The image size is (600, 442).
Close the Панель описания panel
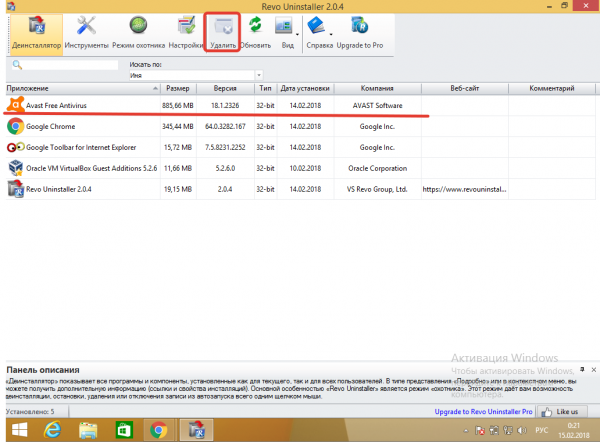pos(593,370)
